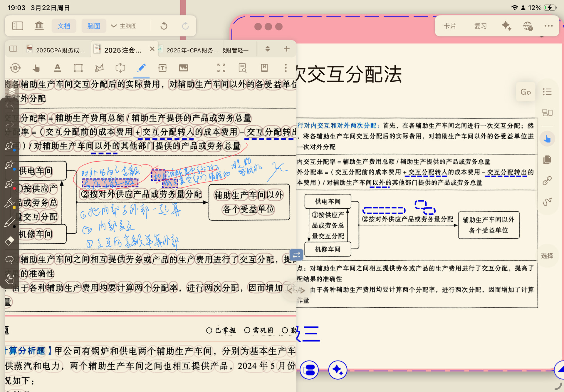Image resolution: width=564 pixels, height=392 pixels.
Task: Select the 需巩固 radio option
Action: click(247, 331)
